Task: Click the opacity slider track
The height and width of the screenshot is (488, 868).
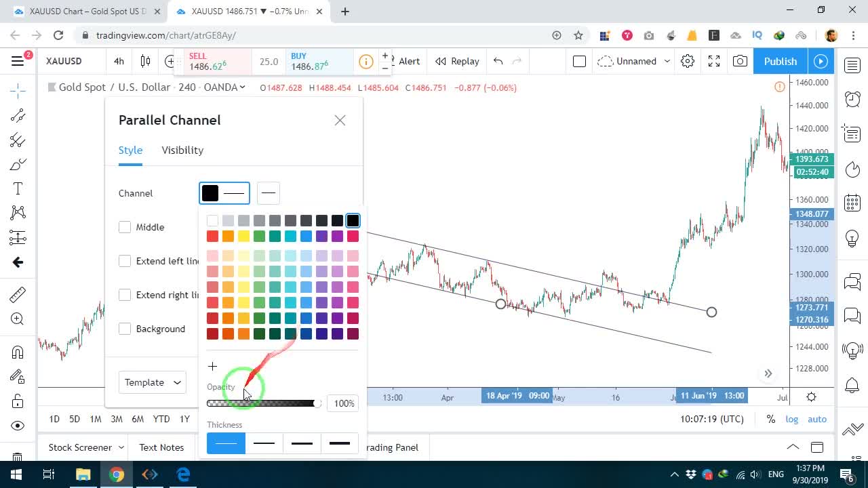Action: click(x=264, y=403)
